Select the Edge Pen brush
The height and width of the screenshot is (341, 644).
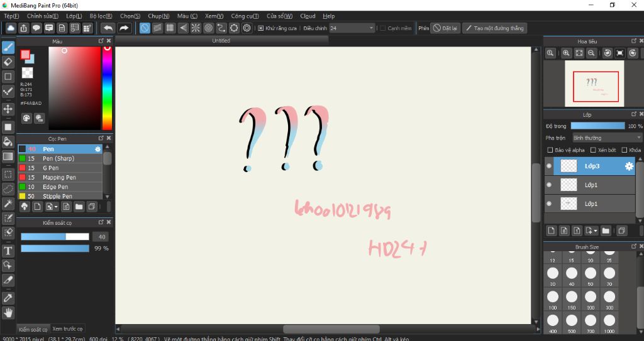60,187
